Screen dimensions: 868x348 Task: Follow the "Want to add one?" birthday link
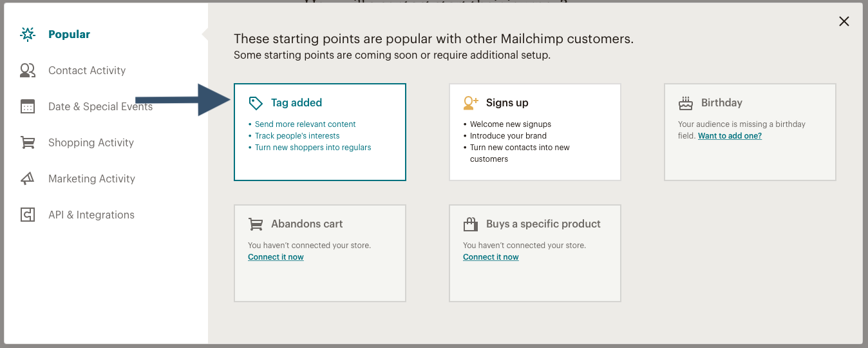(x=730, y=136)
